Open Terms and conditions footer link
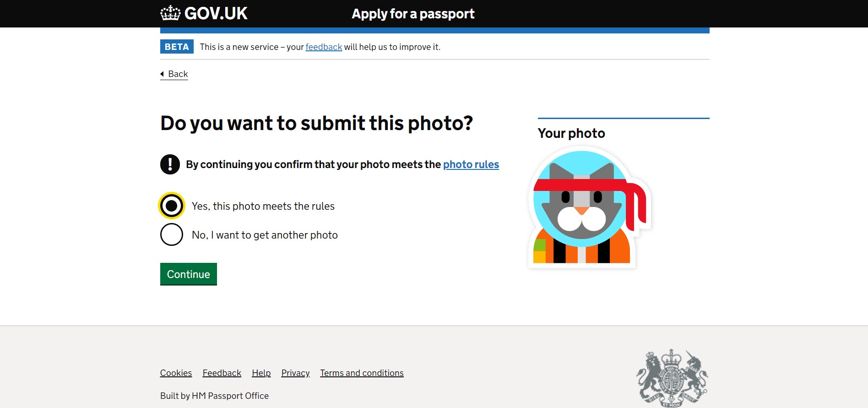868x408 pixels. (x=362, y=373)
